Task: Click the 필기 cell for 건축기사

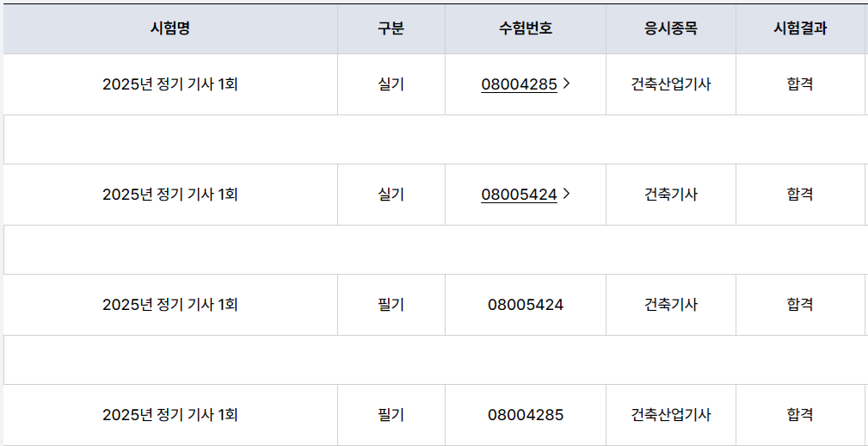Action: [x=391, y=304]
